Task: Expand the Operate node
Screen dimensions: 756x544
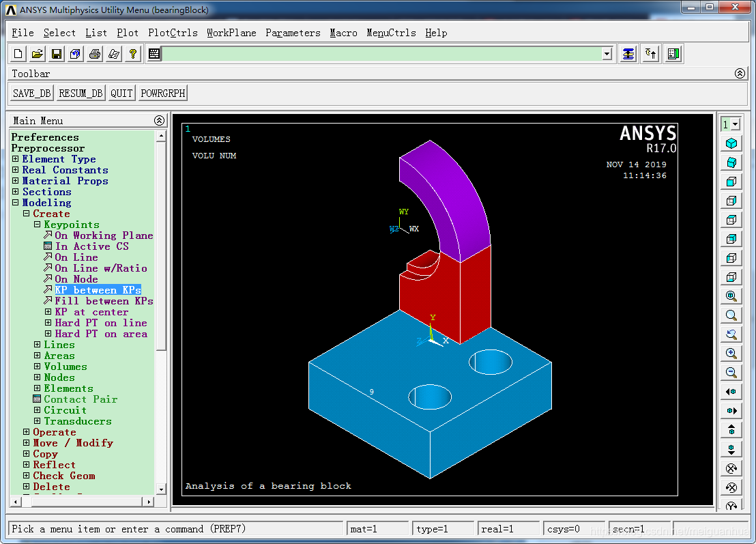Action: coord(27,431)
